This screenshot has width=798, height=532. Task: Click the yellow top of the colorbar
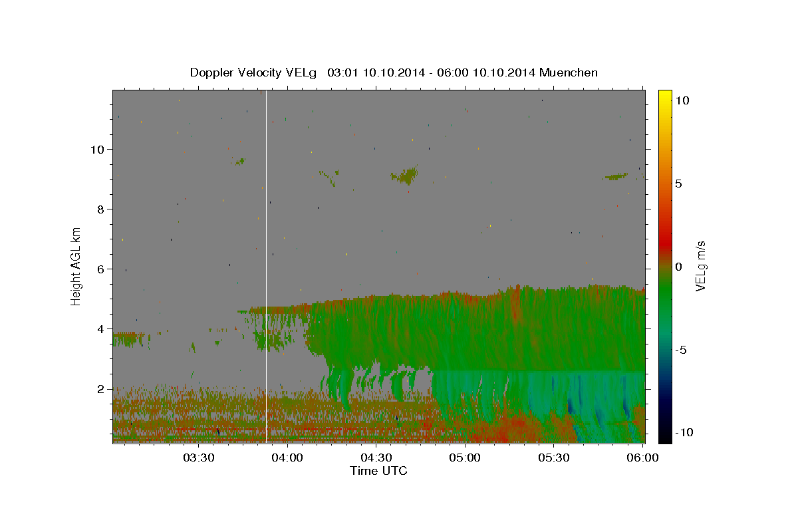tap(664, 94)
